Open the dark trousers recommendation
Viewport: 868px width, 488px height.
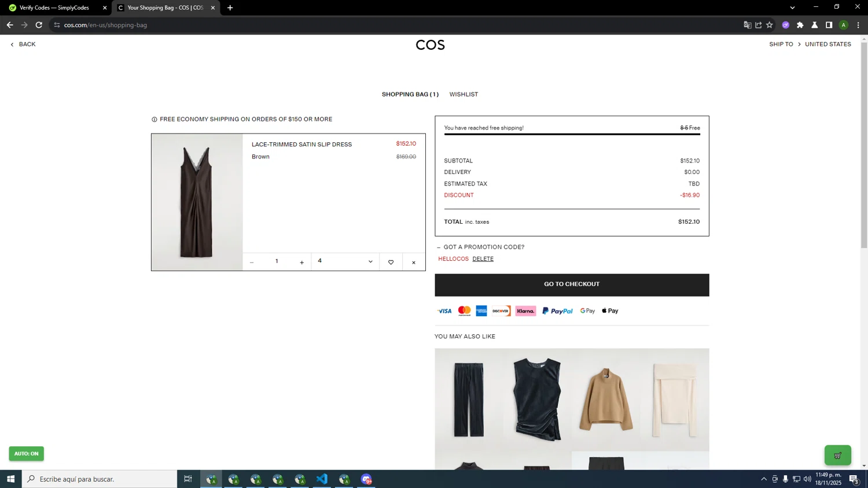[469, 400]
